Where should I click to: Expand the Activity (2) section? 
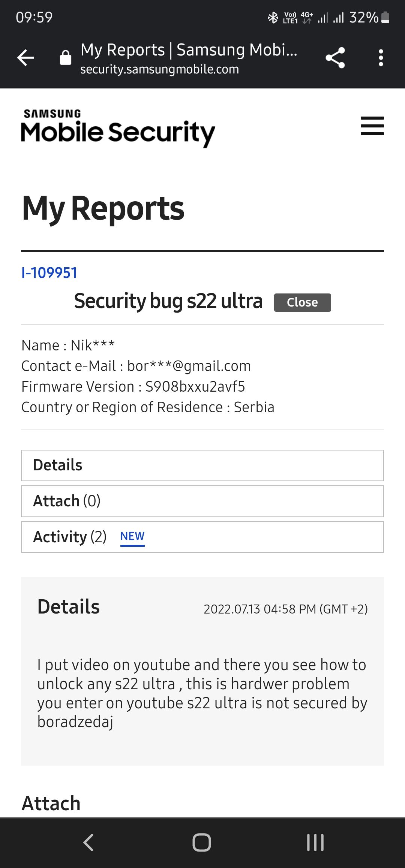click(x=202, y=537)
